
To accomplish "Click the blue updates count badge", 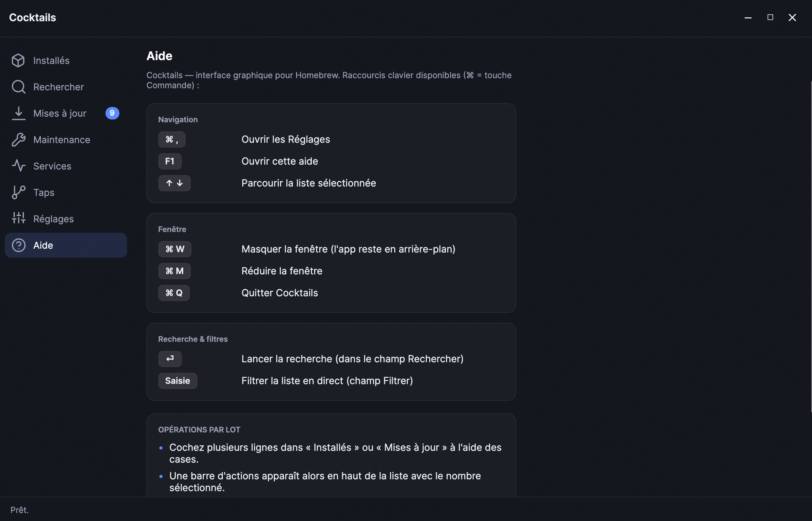I will click(x=112, y=113).
